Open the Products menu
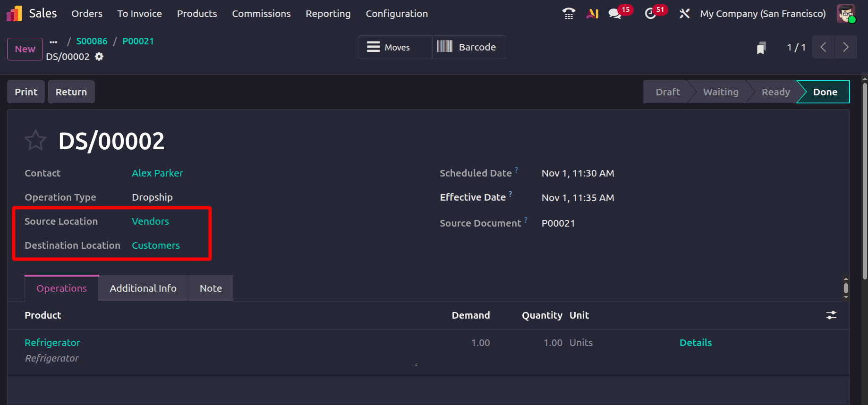The width and height of the screenshot is (868, 405). (197, 14)
